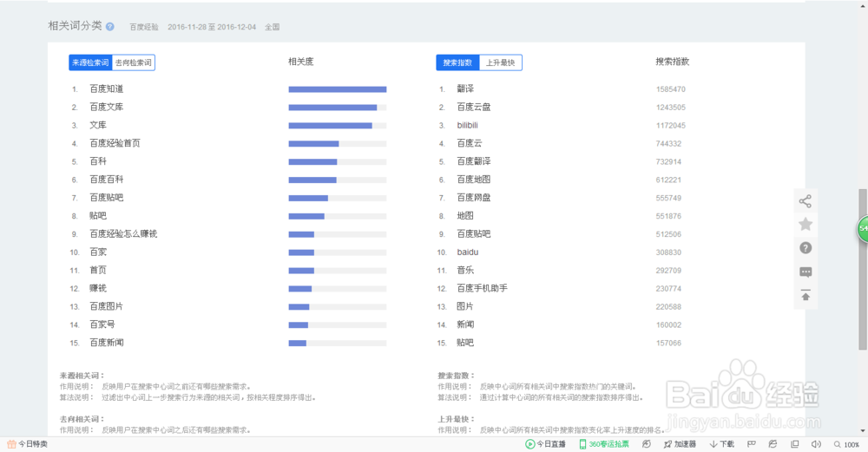This screenshot has width=868, height=452.
Task: Click the share icon in right sidebar
Action: [x=806, y=201]
